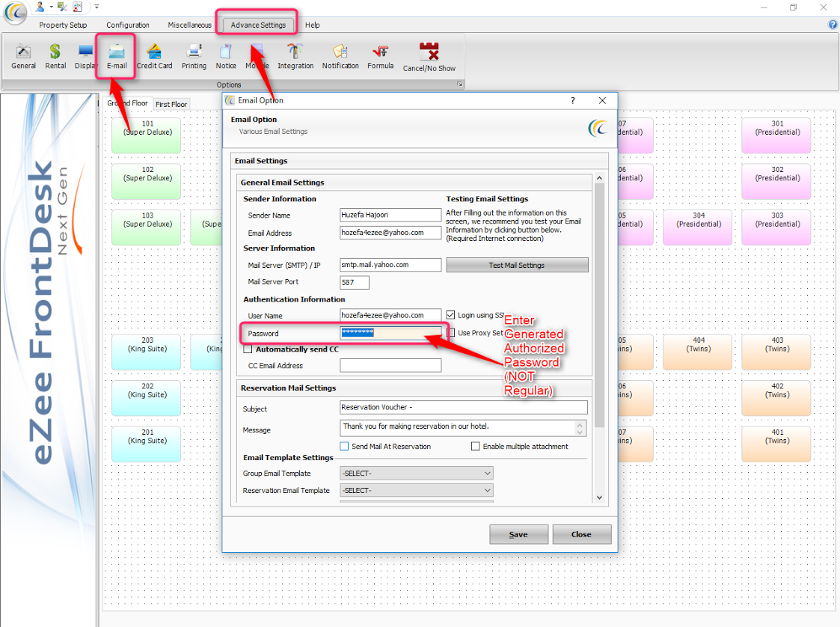This screenshot has height=627, width=840.
Task: Select room 203 King Suite tile
Action: click(x=147, y=352)
